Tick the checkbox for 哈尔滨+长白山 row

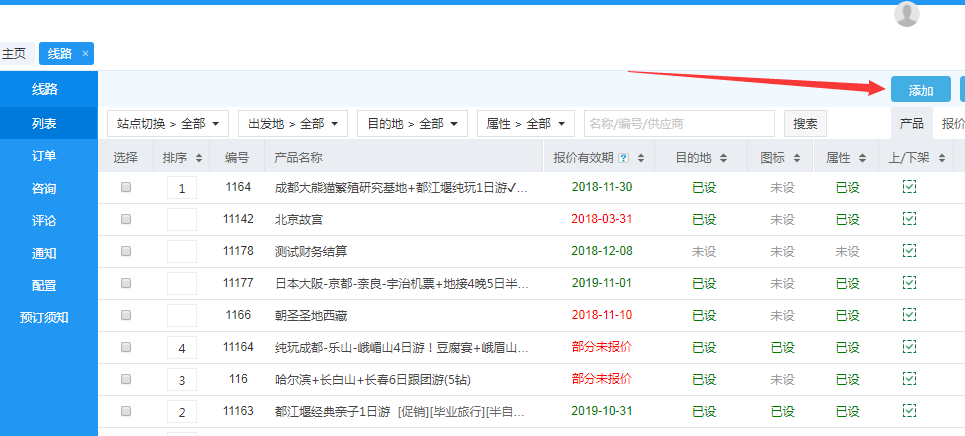[126, 380]
